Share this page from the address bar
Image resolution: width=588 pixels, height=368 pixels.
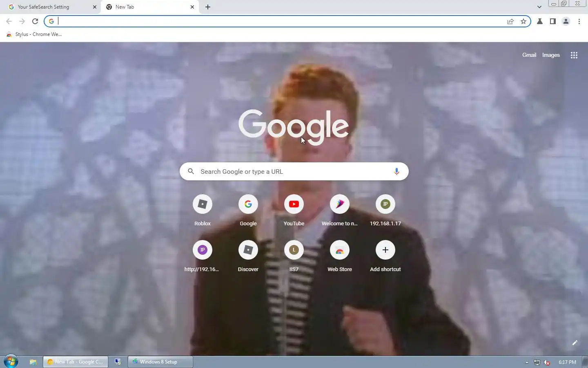point(510,21)
